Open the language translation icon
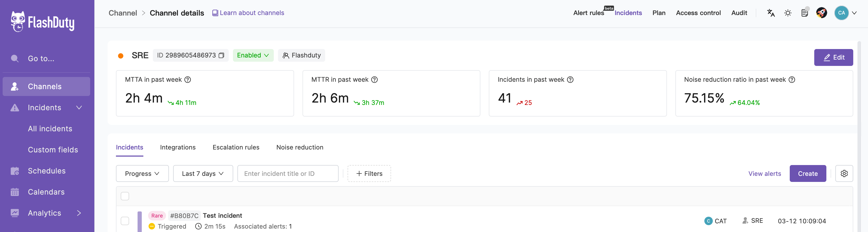 (x=771, y=13)
